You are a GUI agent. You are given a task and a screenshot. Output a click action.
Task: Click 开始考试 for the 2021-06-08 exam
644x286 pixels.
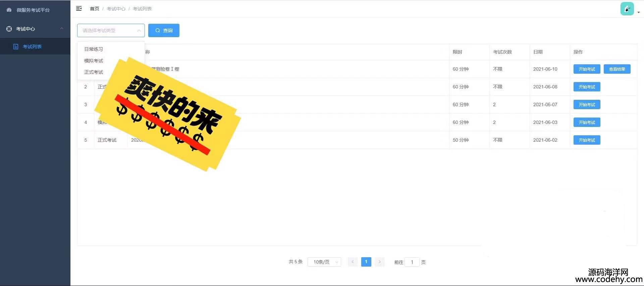click(x=587, y=87)
